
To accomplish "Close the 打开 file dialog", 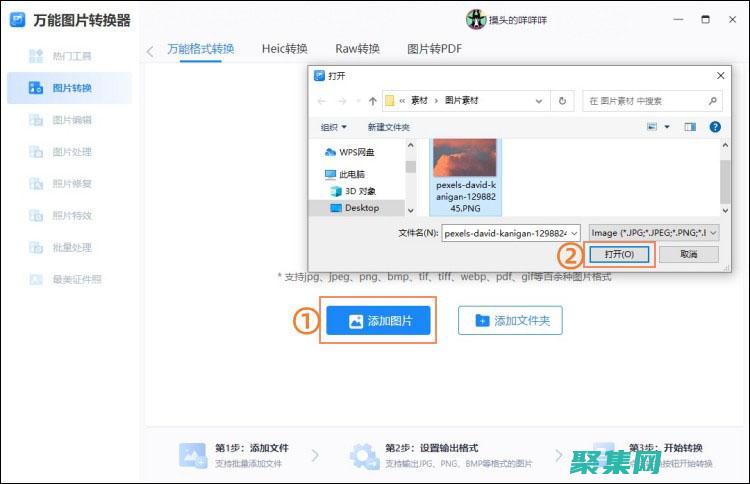I will pyautogui.click(x=720, y=76).
